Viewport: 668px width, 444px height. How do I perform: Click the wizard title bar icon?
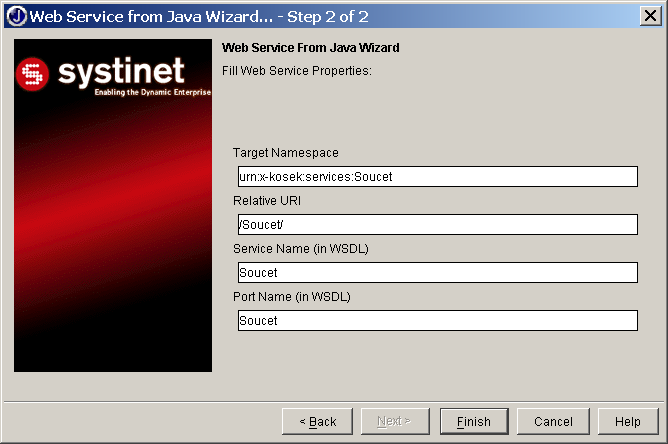[x=17, y=16]
